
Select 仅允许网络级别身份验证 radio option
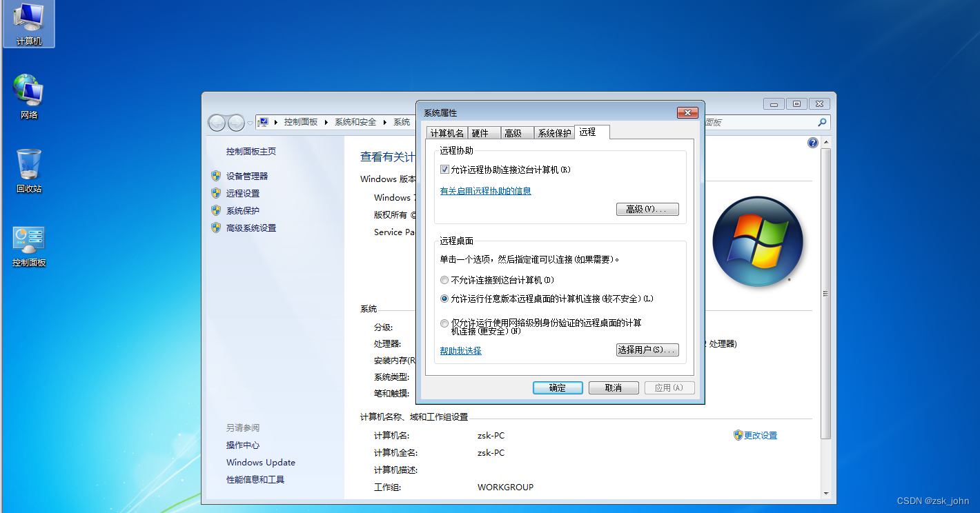(444, 323)
